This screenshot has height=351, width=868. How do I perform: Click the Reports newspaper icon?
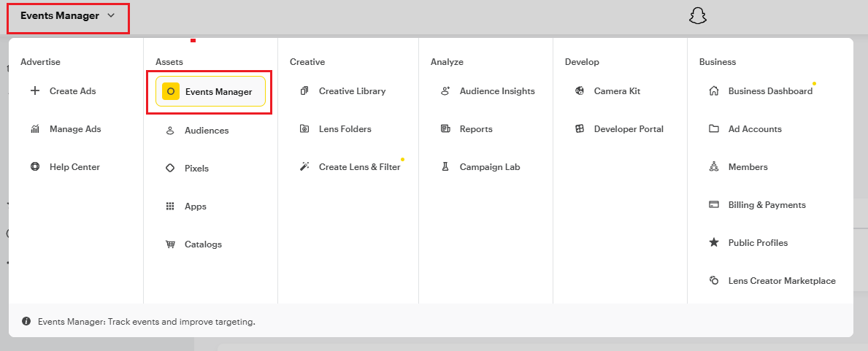445,129
